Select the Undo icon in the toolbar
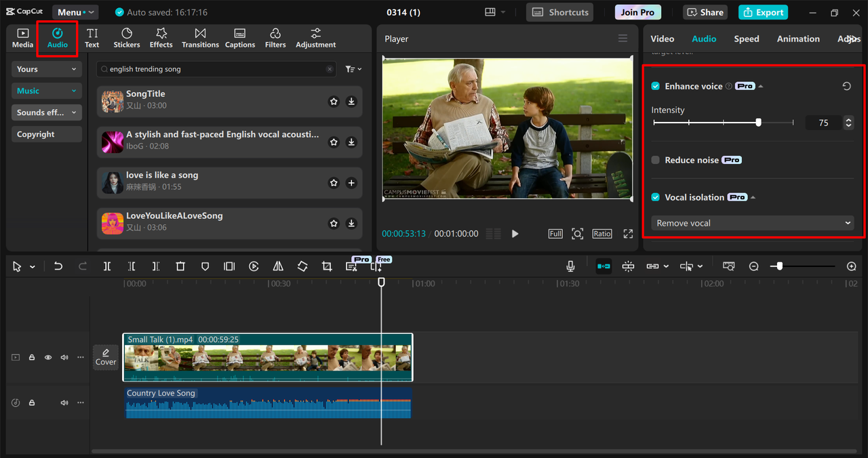This screenshot has width=868, height=458. 58,266
